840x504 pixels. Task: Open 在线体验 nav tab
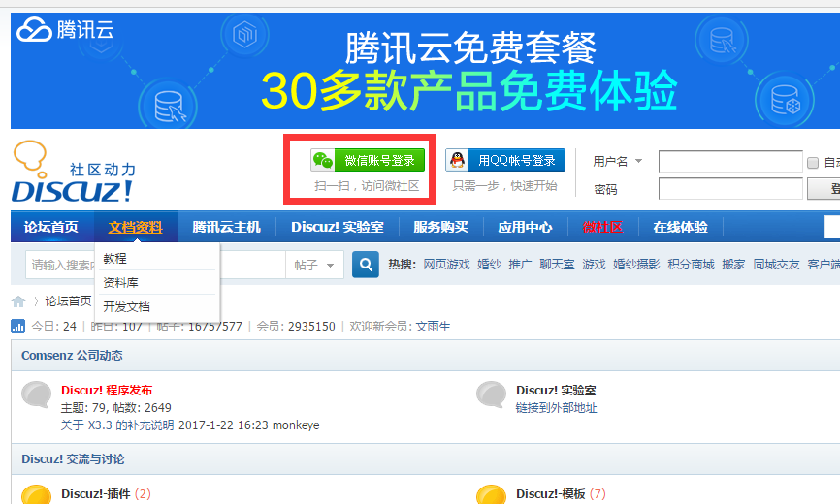pyautogui.click(x=680, y=227)
